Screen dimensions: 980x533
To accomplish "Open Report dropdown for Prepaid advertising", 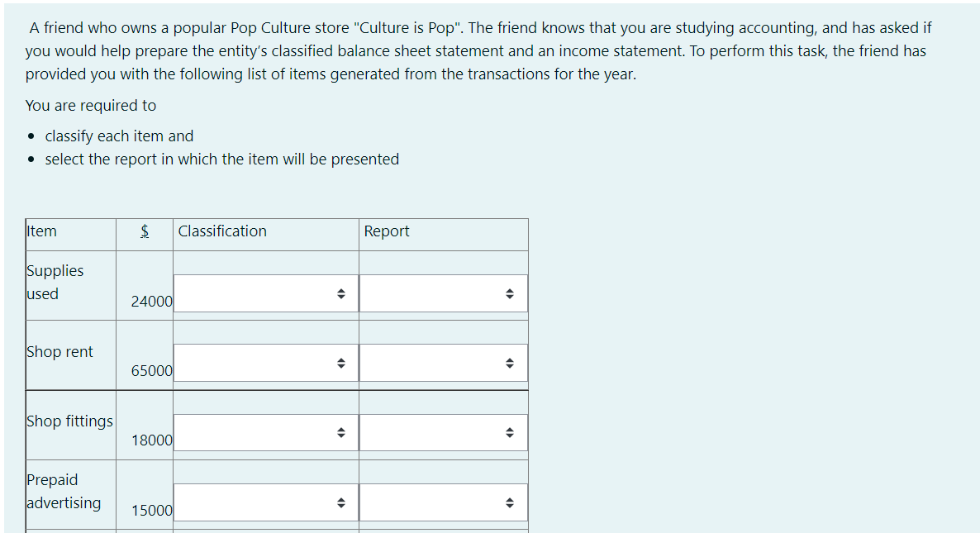I will coord(443,502).
